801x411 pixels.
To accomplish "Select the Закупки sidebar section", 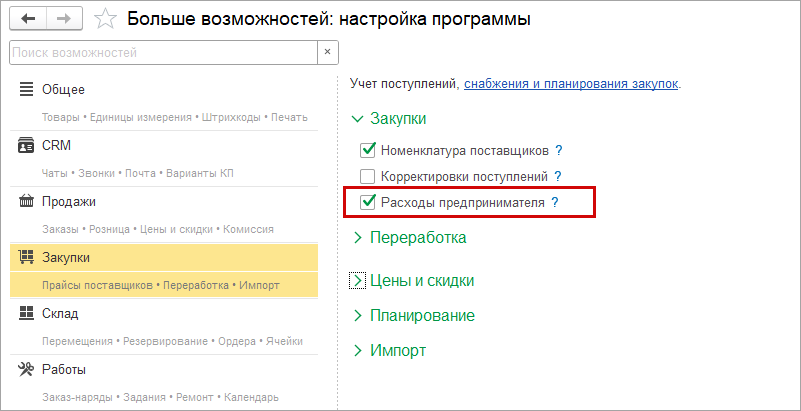I will coord(66,258).
